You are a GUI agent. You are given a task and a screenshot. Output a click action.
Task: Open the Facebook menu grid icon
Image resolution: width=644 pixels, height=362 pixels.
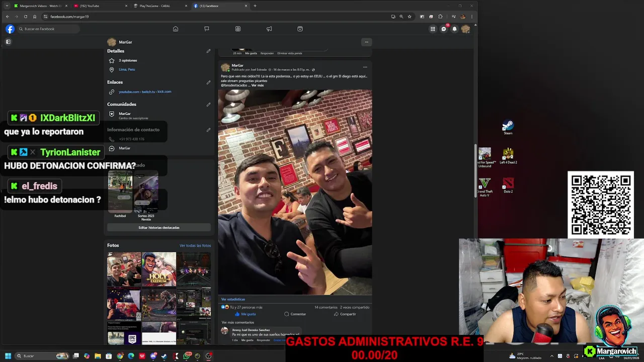[433, 29]
